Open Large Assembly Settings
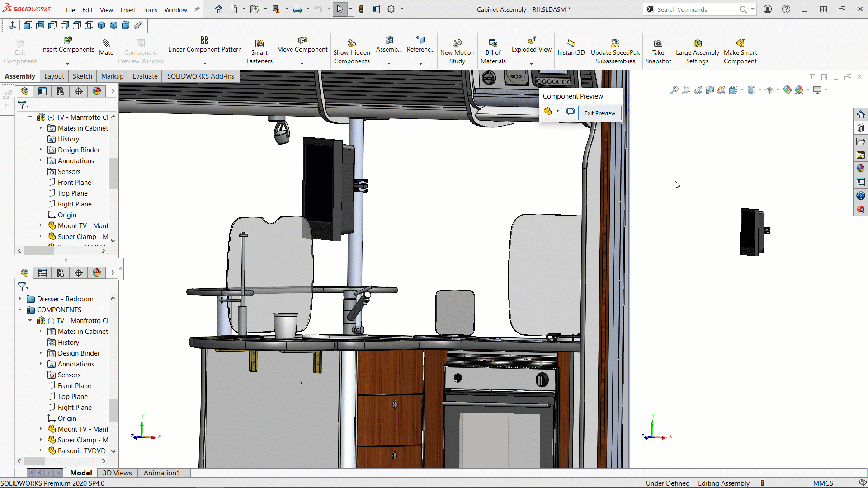Image resolution: width=868 pixels, height=488 pixels. pyautogui.click(x=697, y=52)
